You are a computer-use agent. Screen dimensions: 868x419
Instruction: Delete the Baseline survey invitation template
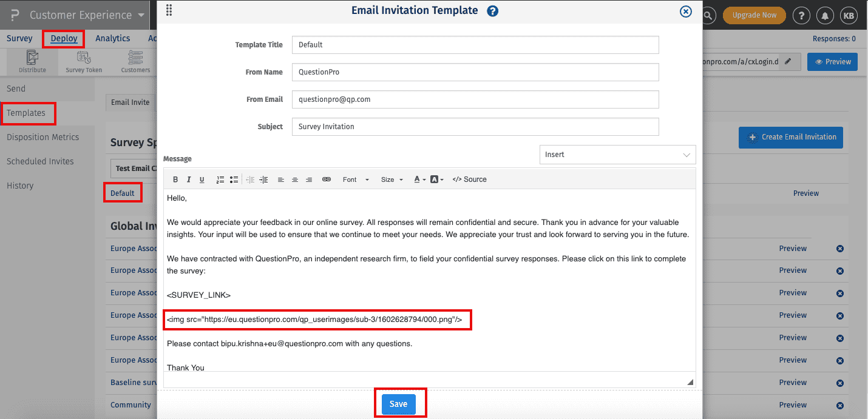(840, 383)
